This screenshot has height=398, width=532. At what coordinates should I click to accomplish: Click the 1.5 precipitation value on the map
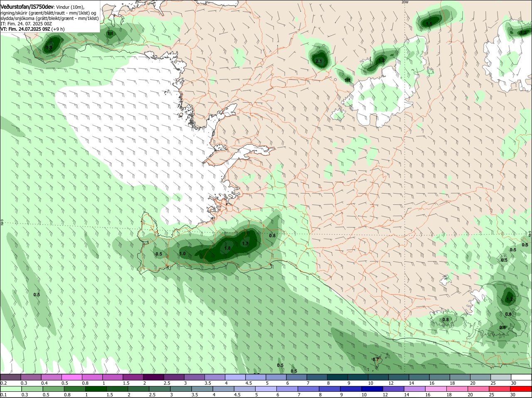tap(429, 24)
